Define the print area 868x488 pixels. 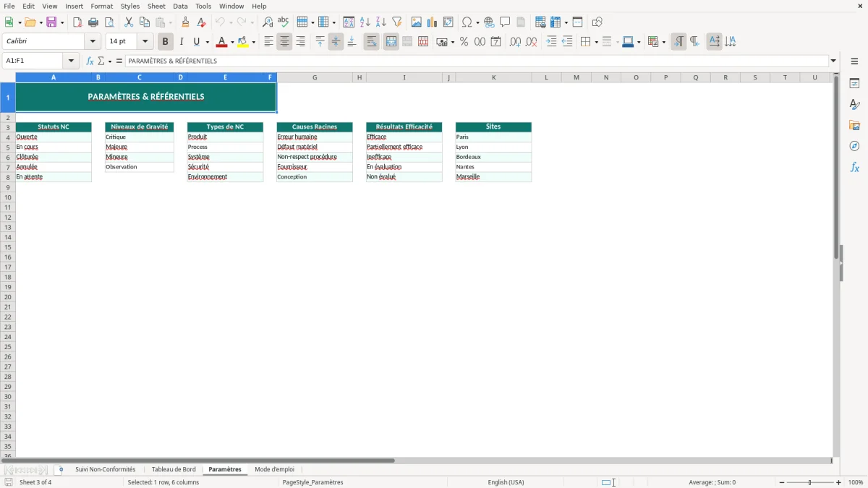[540, 22]
